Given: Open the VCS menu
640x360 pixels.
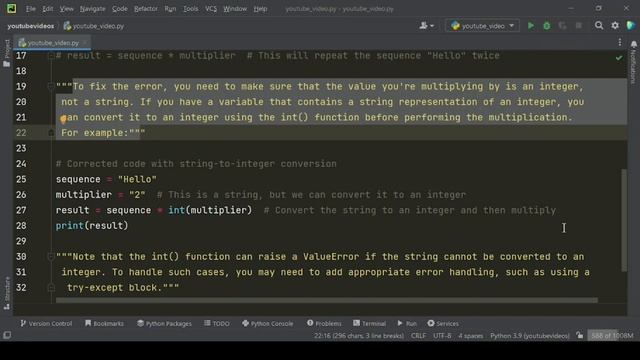Looking at the screenshot, I should [x=211, y=9].
